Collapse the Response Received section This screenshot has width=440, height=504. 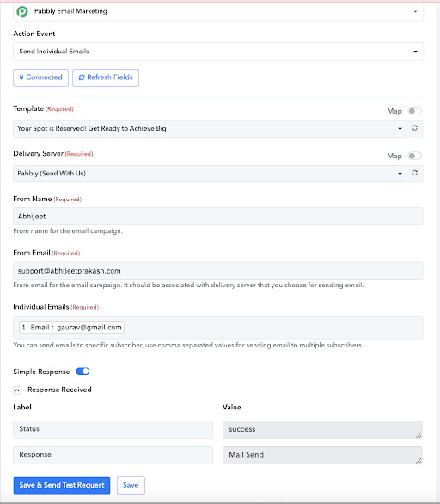coord(17,390)
